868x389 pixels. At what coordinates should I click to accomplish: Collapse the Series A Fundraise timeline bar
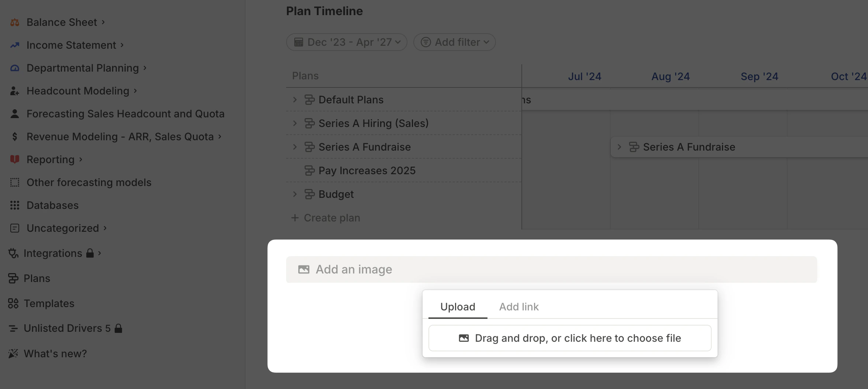(619, 147)
